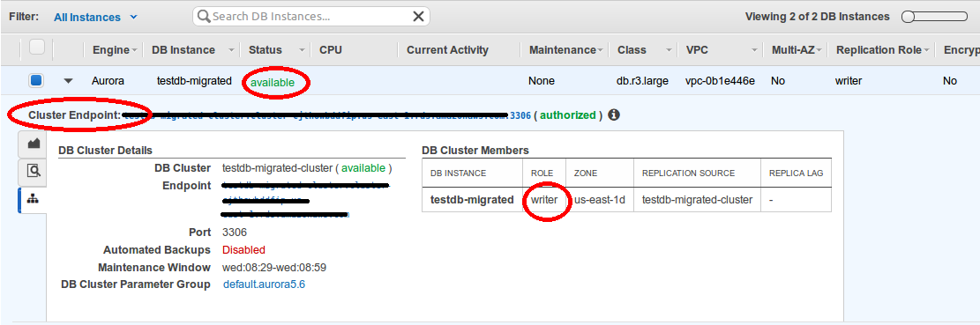Collapse the testdb-migrated row details
Viewport: 980px width, 325px height.
coord(69,80)
